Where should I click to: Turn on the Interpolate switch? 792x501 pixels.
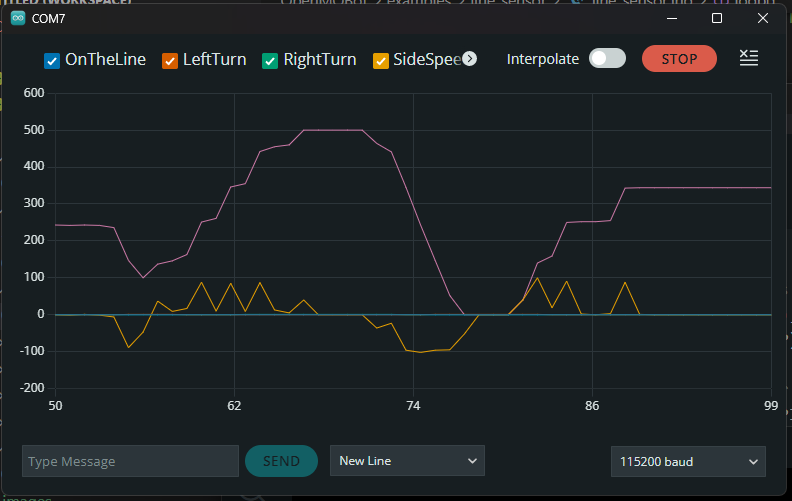(x=607, y=59)
